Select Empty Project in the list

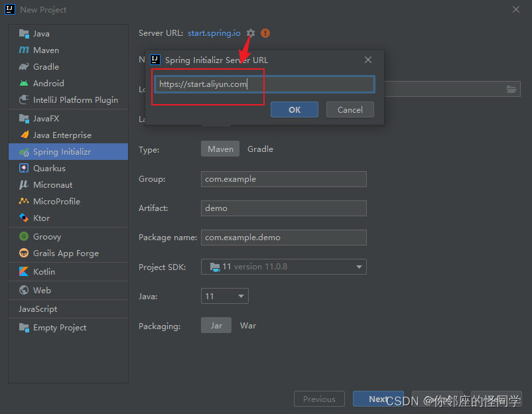pos(68,328)
